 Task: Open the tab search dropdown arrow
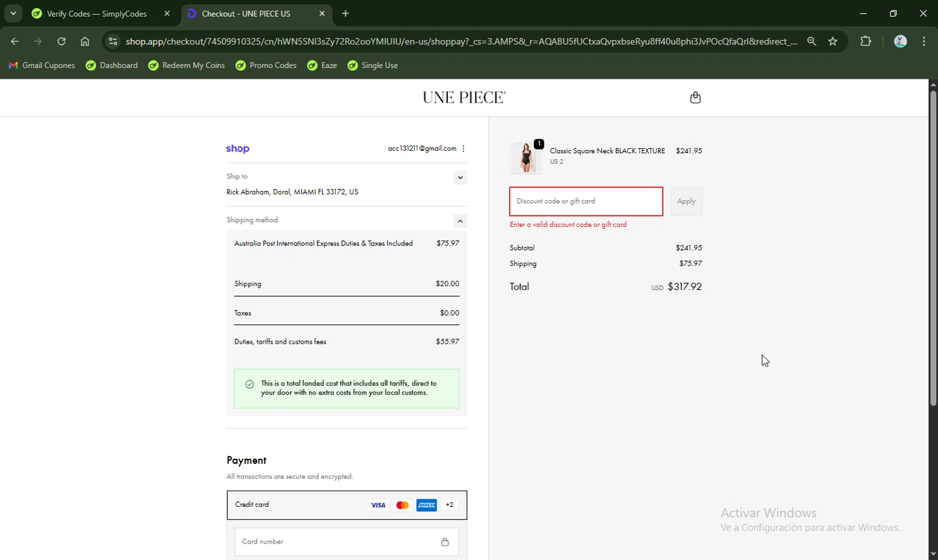click(13, 13)
